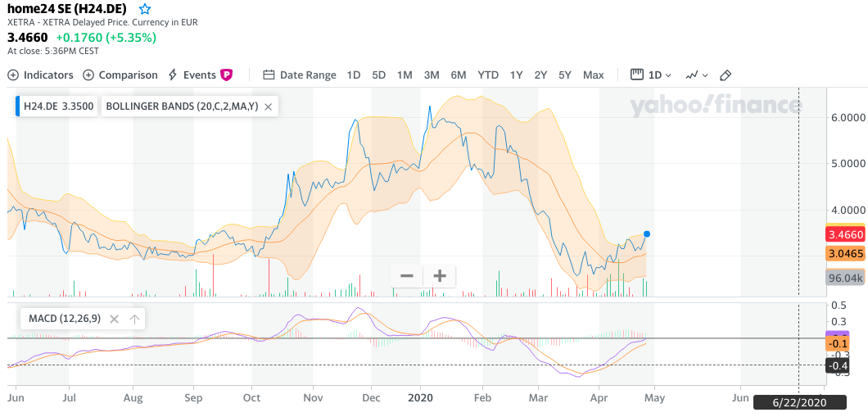Open the Indicators menu
Screen dimensions: 868x417
click(x=41, y=75)
